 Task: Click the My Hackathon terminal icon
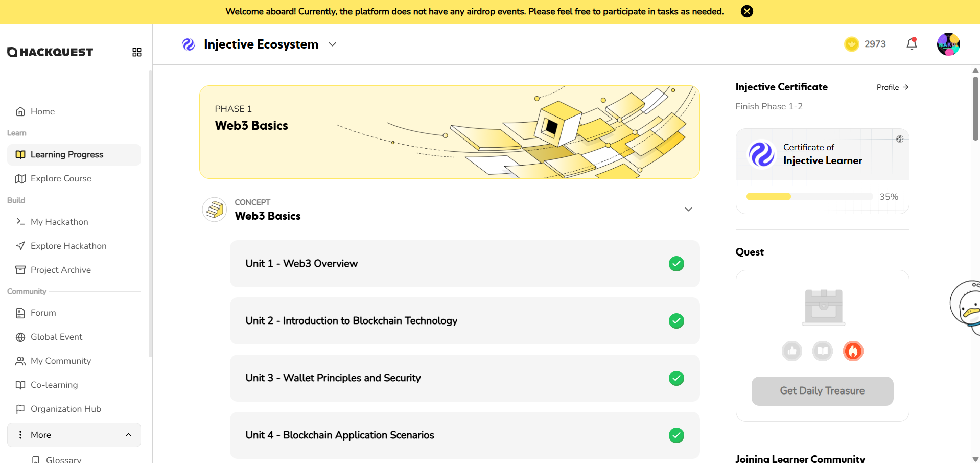(20, 222)
